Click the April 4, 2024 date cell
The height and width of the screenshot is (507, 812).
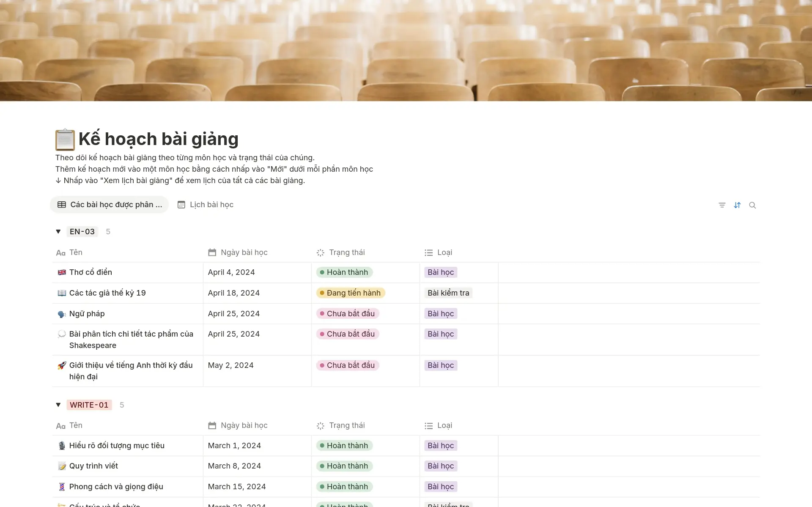231,272
